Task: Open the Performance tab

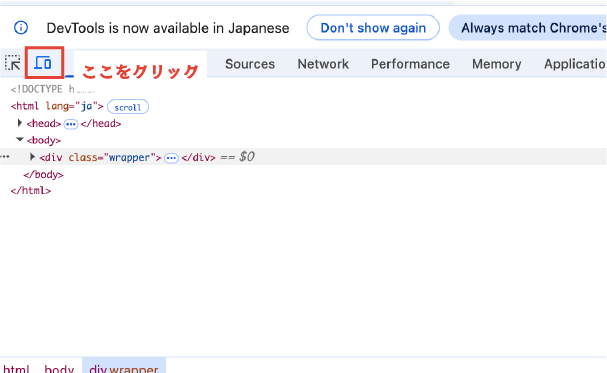Action: [x=410, y=64]
